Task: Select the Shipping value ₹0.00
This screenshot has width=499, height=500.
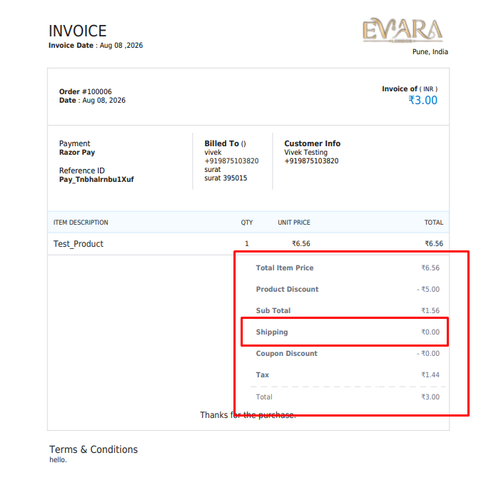Action: (430, 332)
